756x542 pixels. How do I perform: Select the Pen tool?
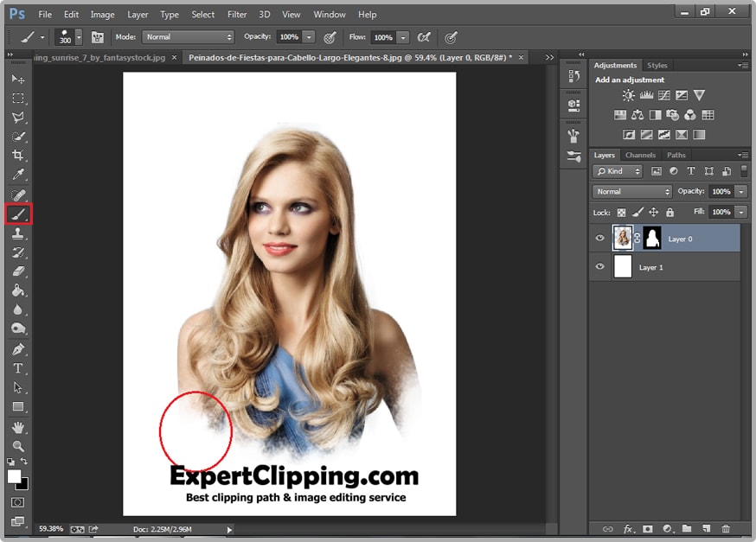[x=18, y=349]
